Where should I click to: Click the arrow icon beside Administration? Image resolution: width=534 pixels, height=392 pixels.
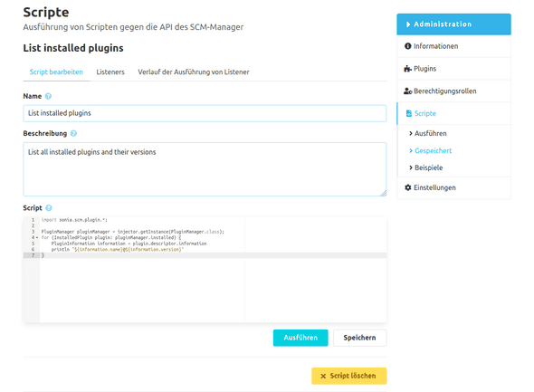click(408, 24)
